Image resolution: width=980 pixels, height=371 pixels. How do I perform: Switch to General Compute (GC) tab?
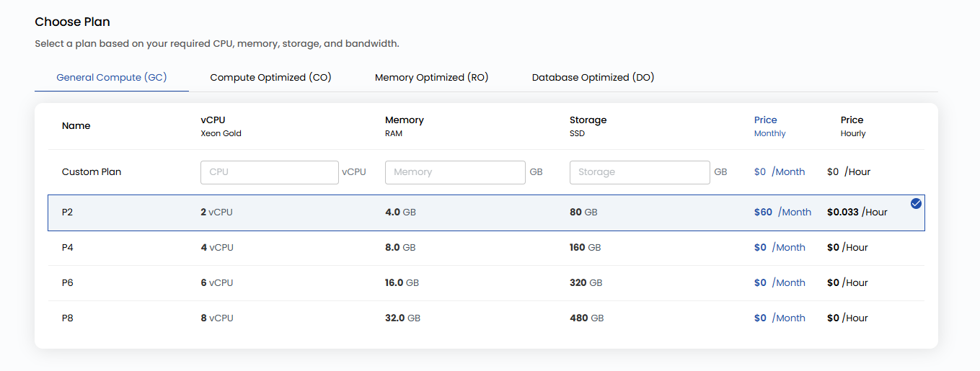(112, 77)
